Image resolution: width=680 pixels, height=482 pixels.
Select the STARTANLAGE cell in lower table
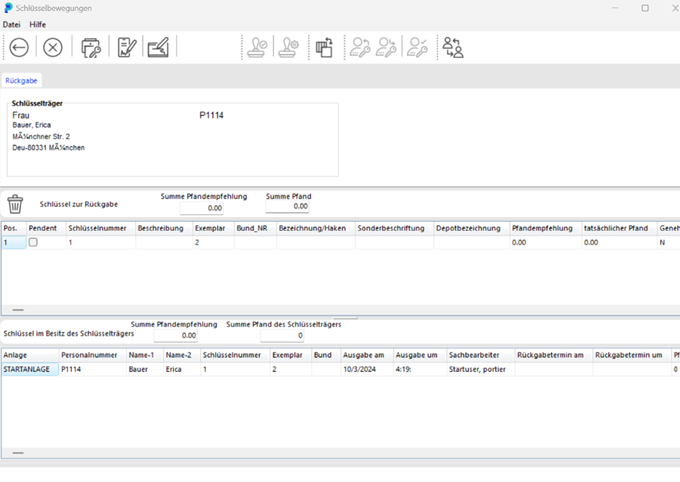pos(27,369)
